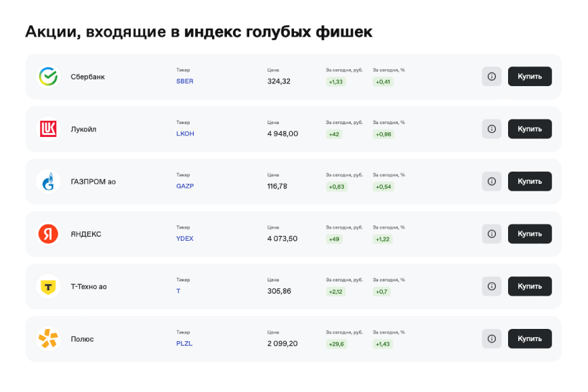The image size is (588, 392).
Task: Open info icon for Лукойл
Action: click(x=492, y=129)
